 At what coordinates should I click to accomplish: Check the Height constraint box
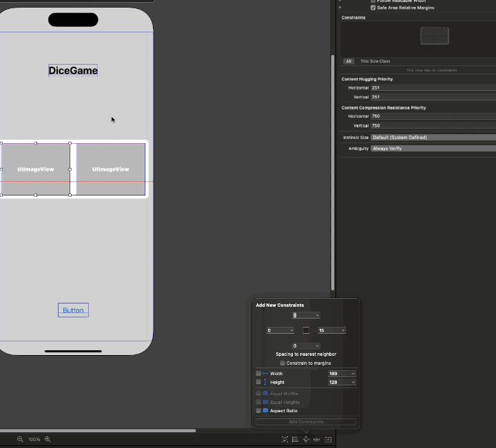tap(258, 382)
